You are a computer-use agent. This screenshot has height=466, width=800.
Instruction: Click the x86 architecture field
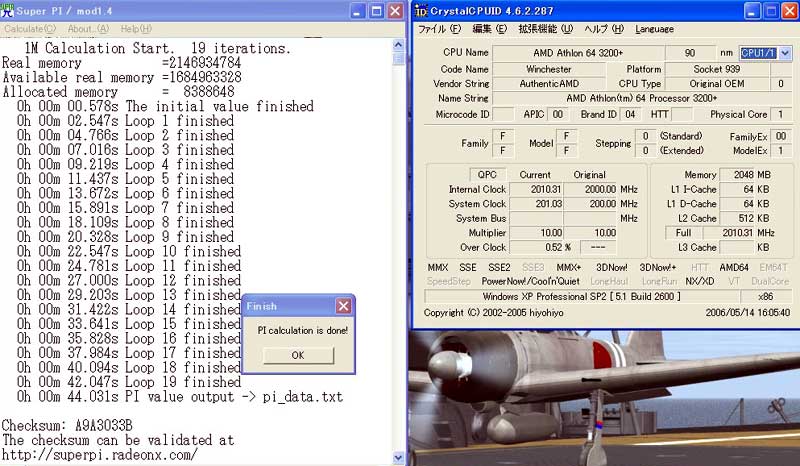(765, 296)
